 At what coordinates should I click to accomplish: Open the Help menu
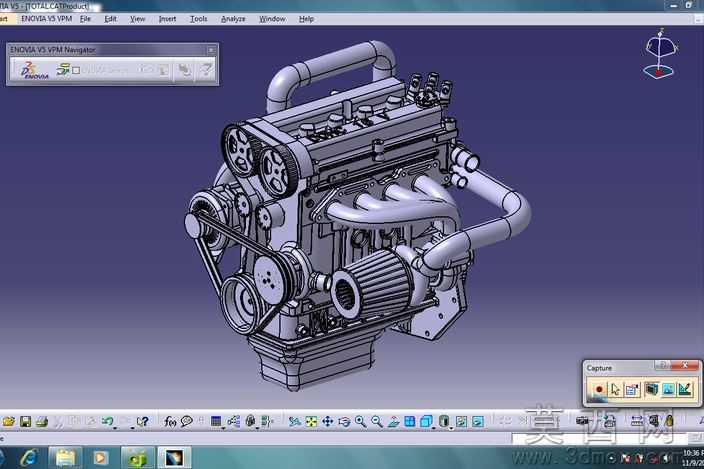click(x=306, y=19)
